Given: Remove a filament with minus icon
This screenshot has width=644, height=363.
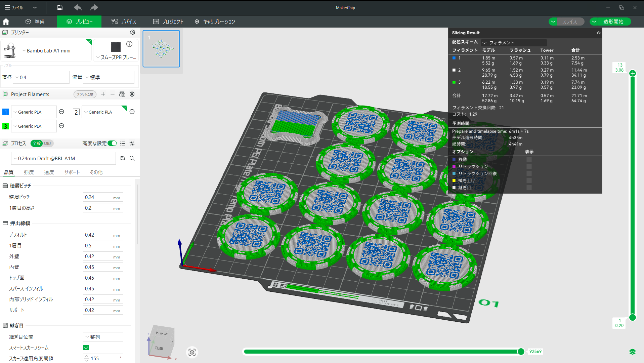Looking at the screenshot, I should point(113,94).
